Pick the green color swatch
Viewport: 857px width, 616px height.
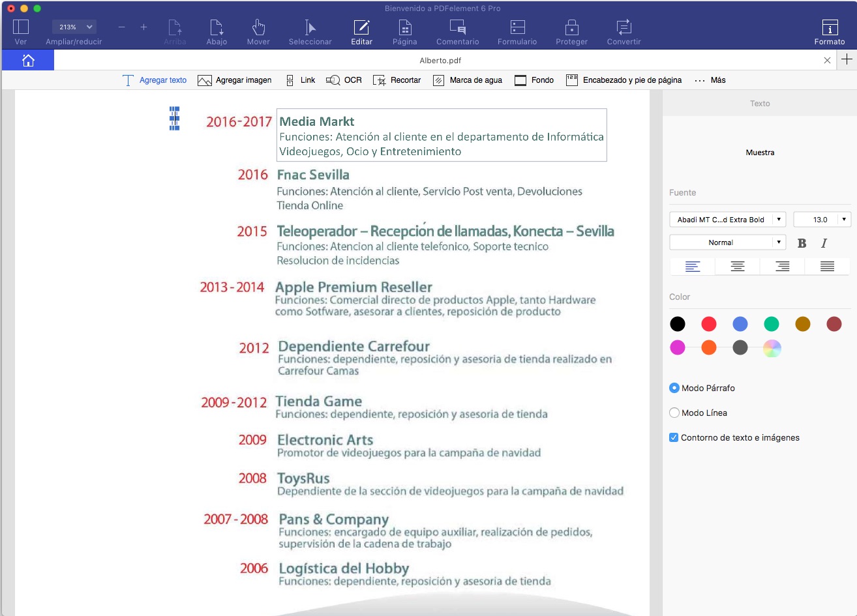[772, 324]
